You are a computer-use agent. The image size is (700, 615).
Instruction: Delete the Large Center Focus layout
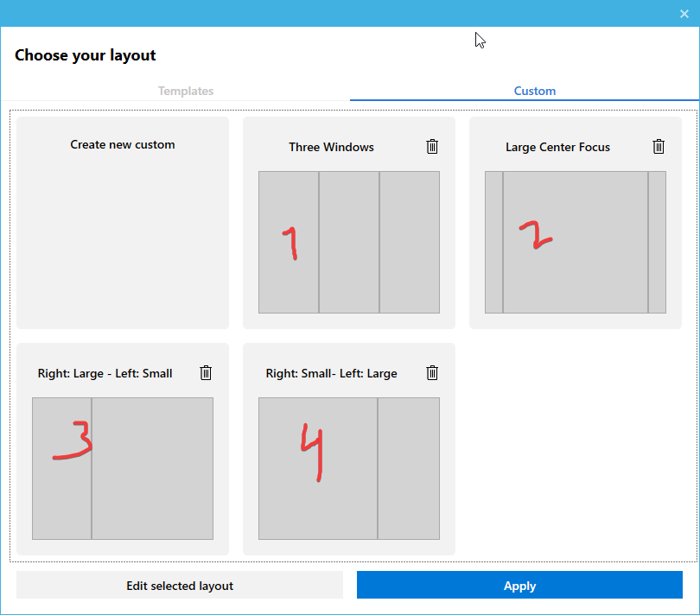(x=658, y=146)
